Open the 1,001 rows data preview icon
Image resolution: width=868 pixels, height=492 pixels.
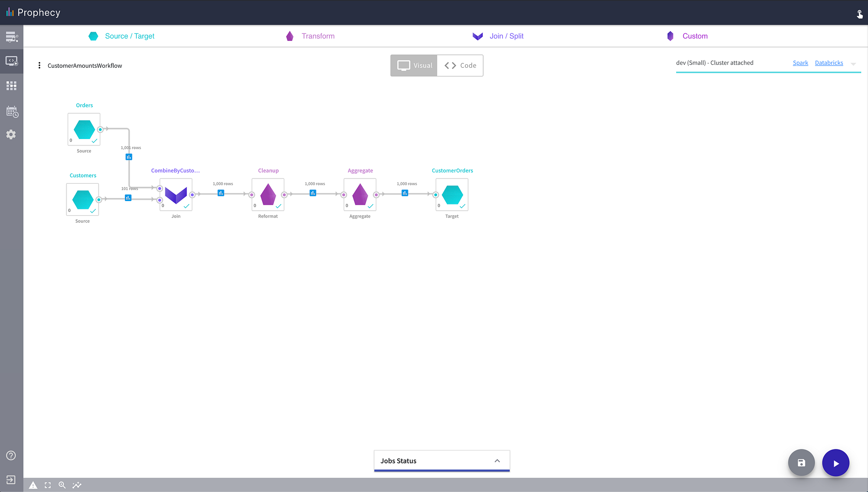(x=129, y=157)
